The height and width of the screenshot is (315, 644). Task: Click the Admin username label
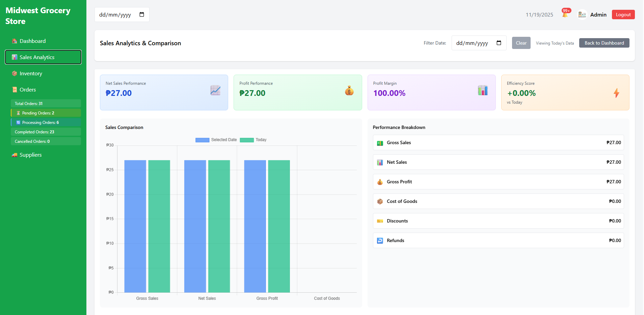[x=598, y=15]
